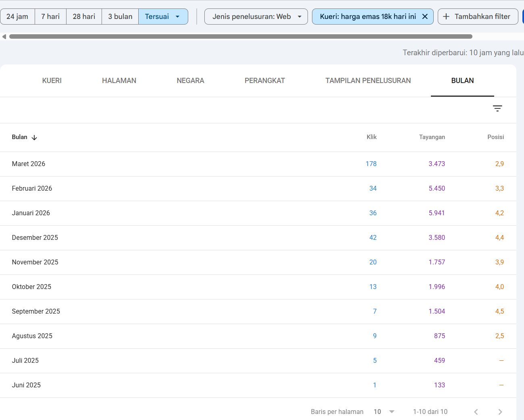Screen dimensions: 524x420
Task: Open Jenis penelusuran: Web dropdown
Action: tap(256, 17)
